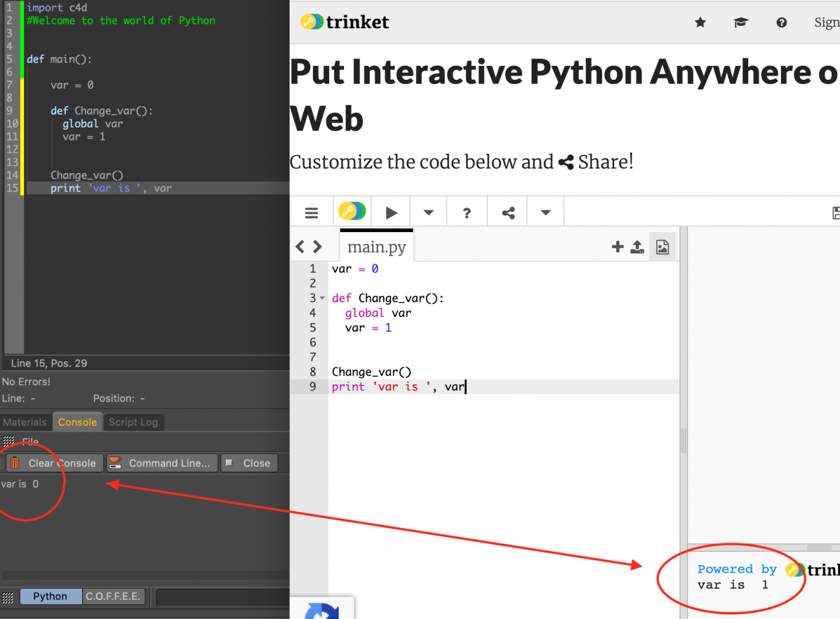Click the Command Line... button
The width and height of the screenshot is (840, 619).
point(162,463)
